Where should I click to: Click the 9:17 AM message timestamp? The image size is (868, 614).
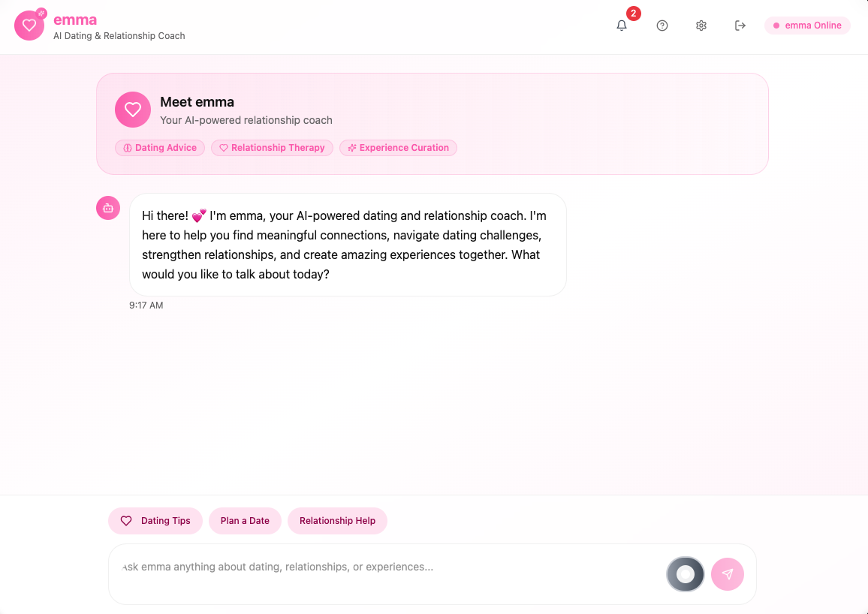pyautogui.click(x=146, y=305)
